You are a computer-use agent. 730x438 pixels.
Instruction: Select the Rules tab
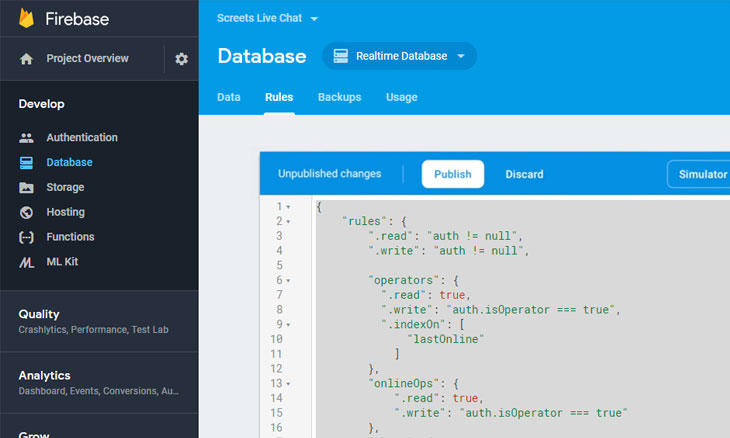[279, 97]
